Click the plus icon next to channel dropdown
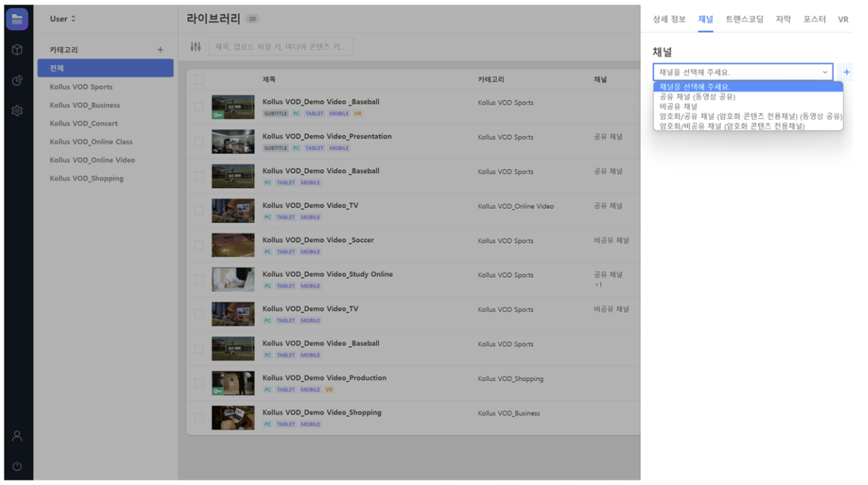The height and width of the screenshot is (485, 868). point(846,72)
